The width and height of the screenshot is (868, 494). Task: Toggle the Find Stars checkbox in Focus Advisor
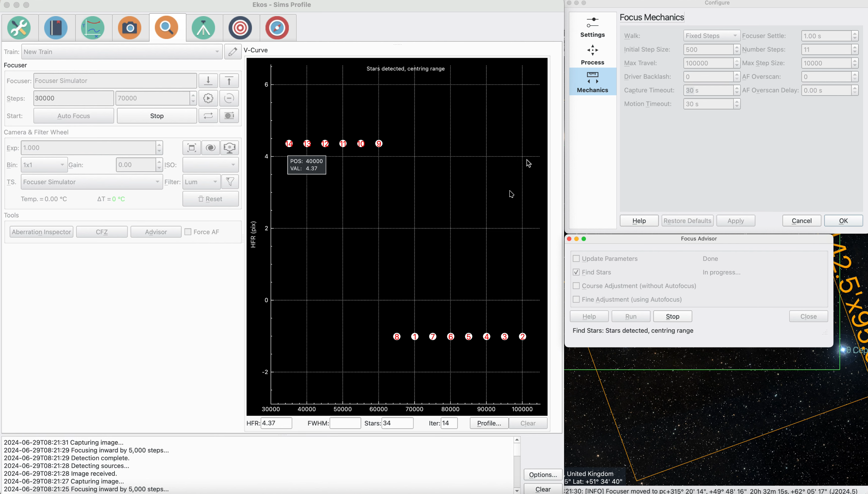(577, 272)
